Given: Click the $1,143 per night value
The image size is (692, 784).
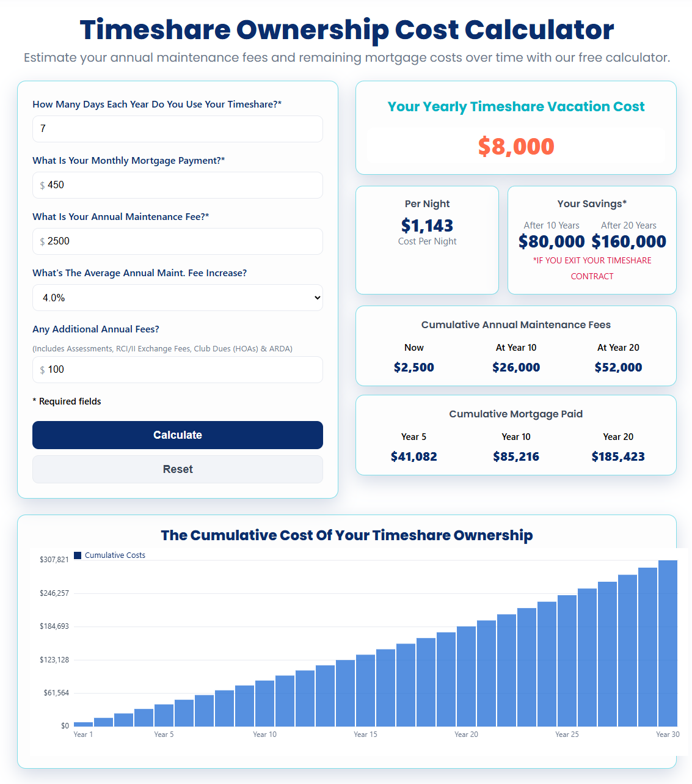Looking at the screenshot, I should 427,225.
